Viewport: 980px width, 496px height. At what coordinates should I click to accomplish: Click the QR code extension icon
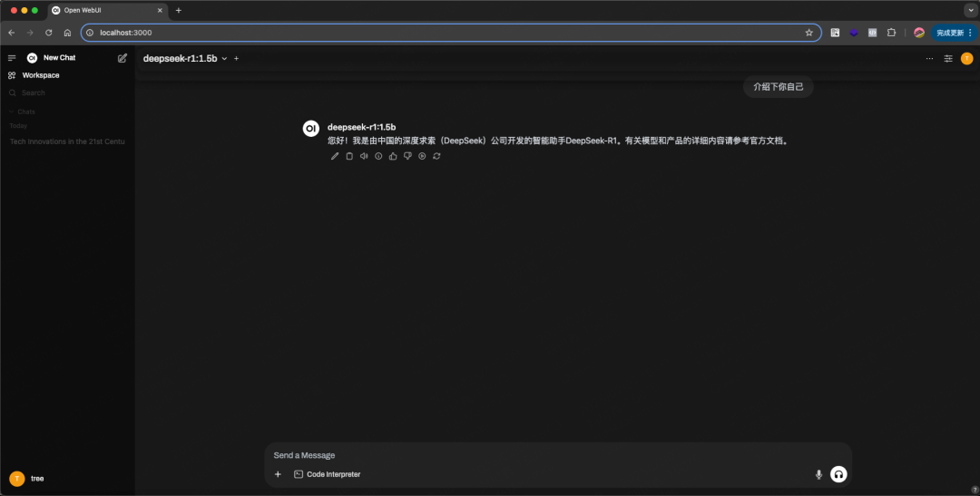click(x=835, y=33)
